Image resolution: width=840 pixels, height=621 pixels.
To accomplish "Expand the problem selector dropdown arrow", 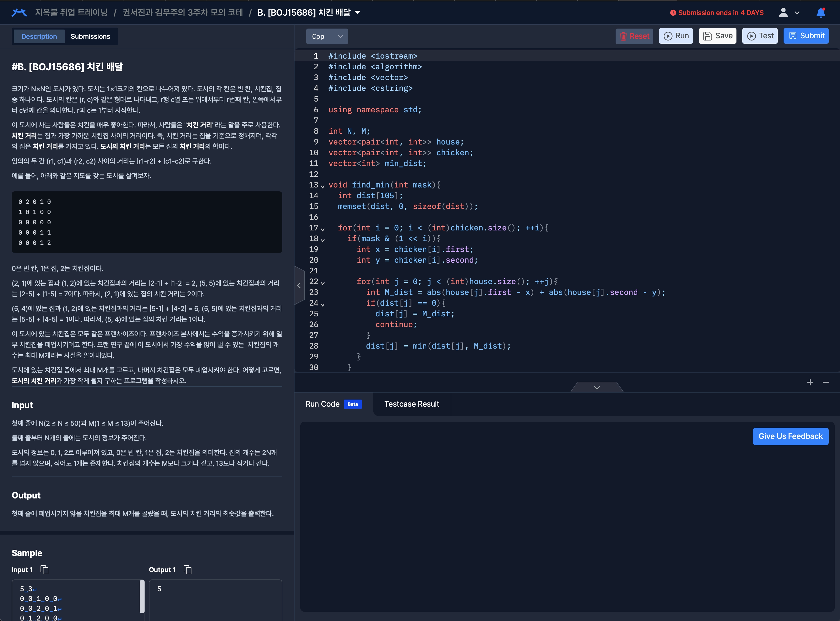I will (x=357, y=12).
